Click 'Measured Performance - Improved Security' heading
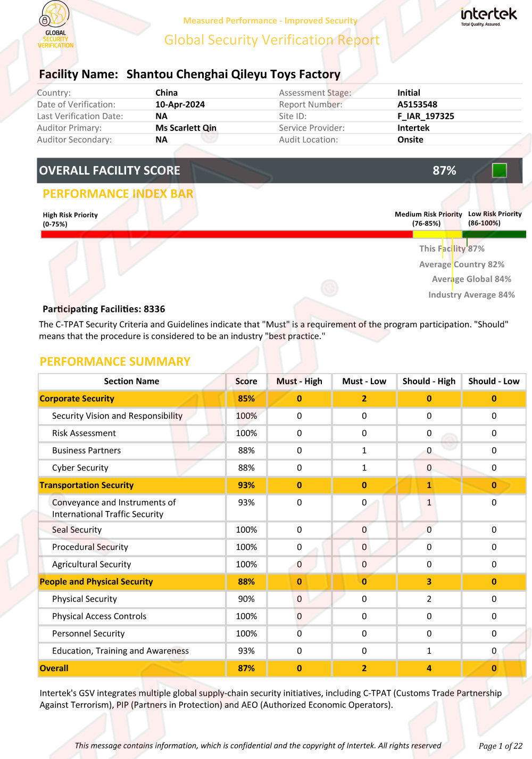Screen dimensions: 532x759 click(x=270, y=21)
